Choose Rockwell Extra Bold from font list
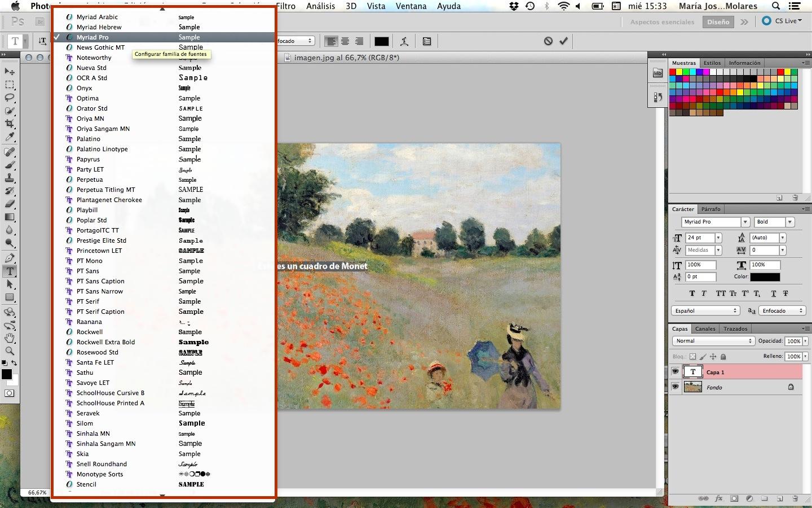 click(106, 342)
